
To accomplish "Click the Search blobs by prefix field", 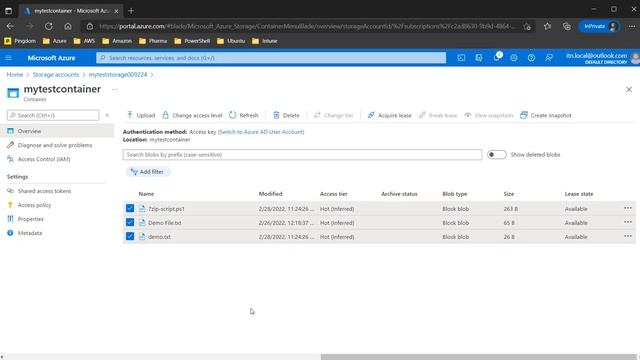I will (x=302, y=155).
